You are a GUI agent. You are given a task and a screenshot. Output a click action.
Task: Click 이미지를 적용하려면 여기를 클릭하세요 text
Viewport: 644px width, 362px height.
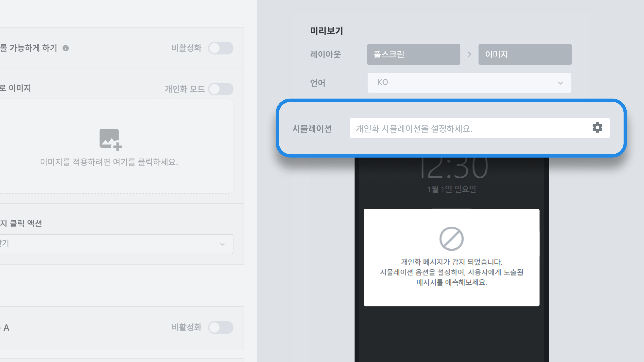(109, 162)
